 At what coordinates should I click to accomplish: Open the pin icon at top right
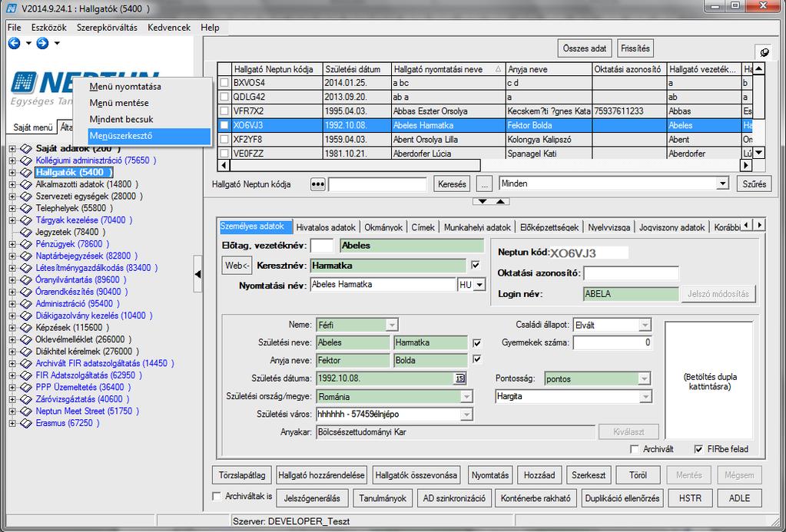click(765, 51)
